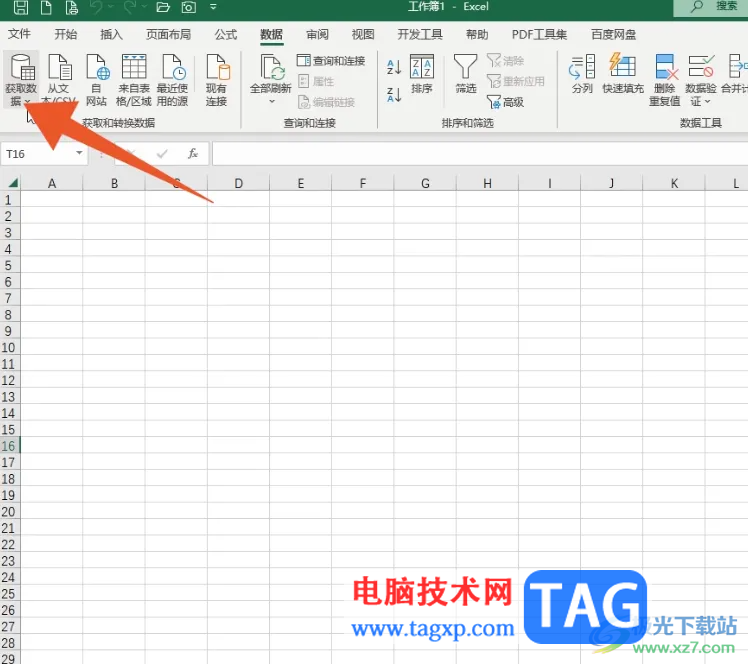Screen dimensions: 748x664
Task: Open the 百度网盘 tab
Action: [613, 34]
